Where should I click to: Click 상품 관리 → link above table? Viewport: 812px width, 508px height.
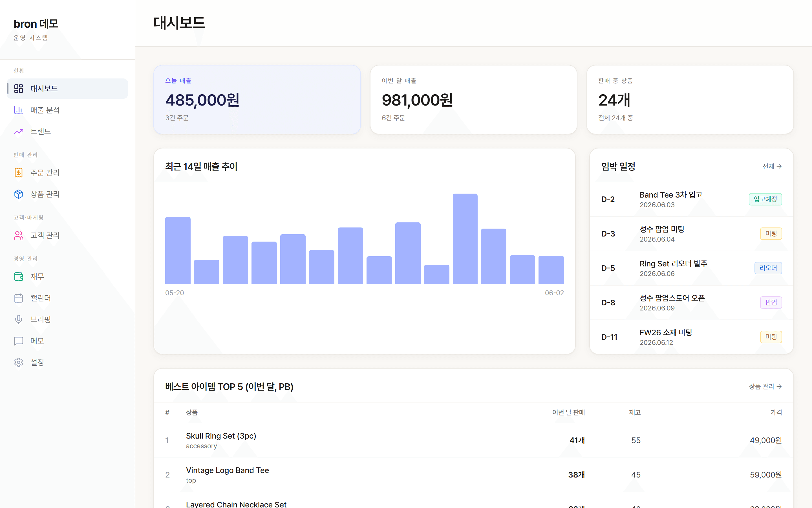click(765, 386)
